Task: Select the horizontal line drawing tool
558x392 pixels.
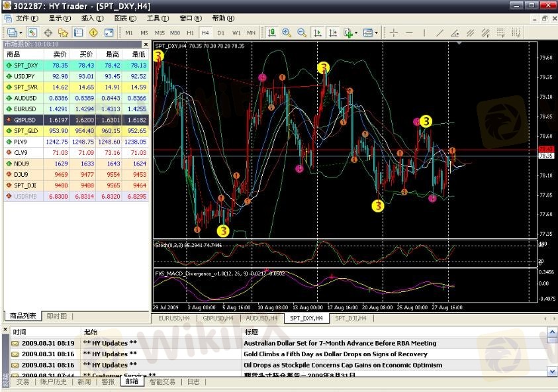Action: coord(410,32)
